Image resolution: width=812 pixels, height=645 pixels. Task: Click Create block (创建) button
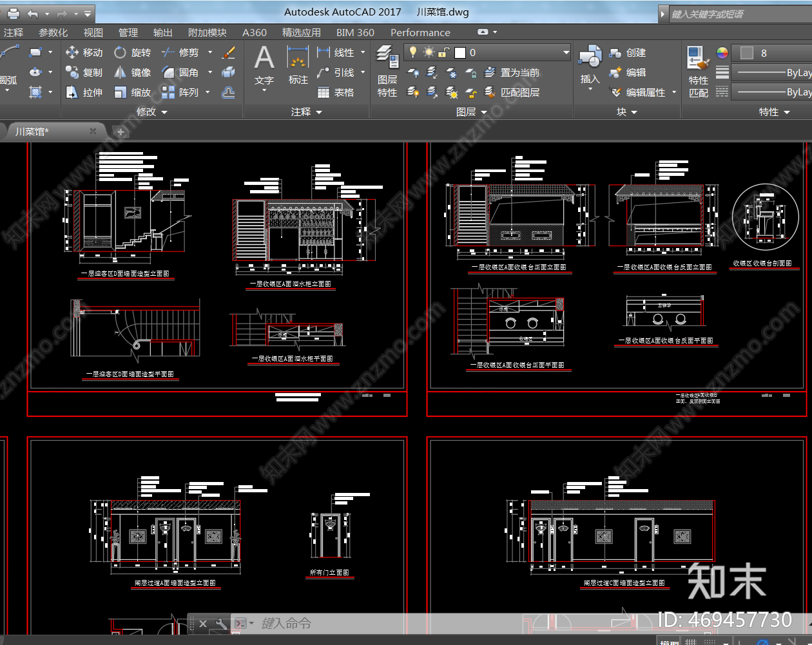click(x=628, y=53)
